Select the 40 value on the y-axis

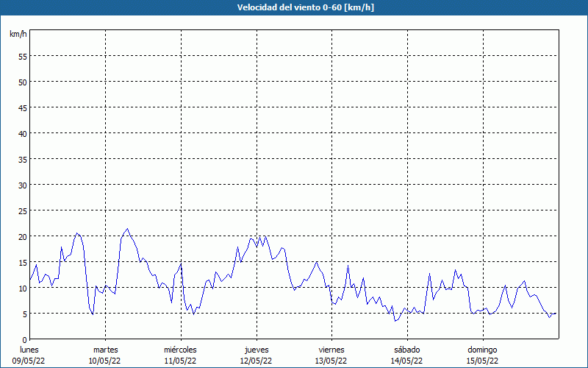(23, 134)
